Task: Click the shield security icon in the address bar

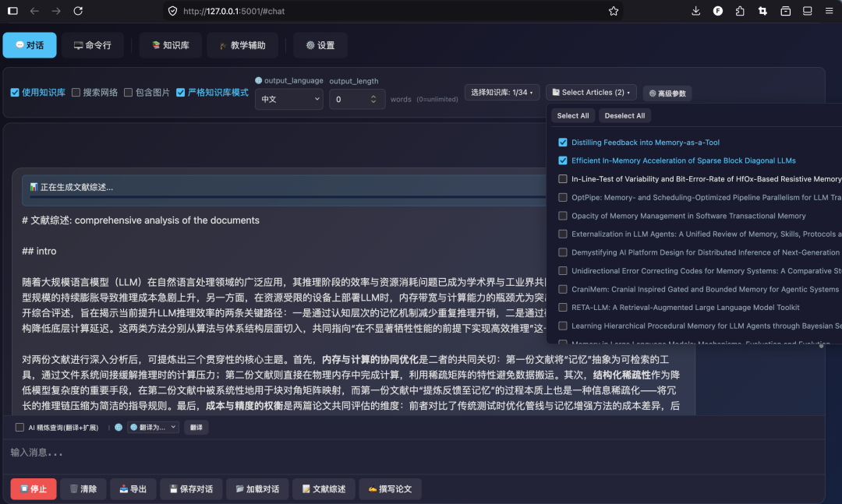Action: [172, 11]
